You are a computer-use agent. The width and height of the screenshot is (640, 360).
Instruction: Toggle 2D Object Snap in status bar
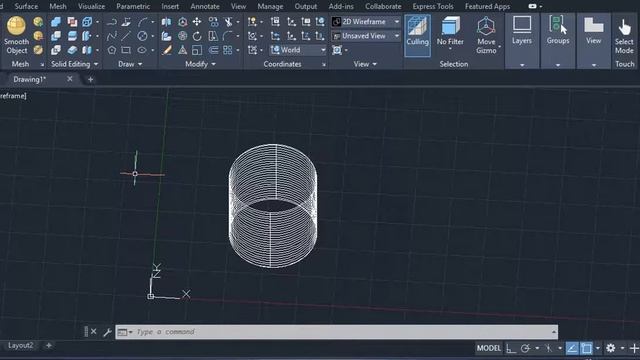pos(587,348)
